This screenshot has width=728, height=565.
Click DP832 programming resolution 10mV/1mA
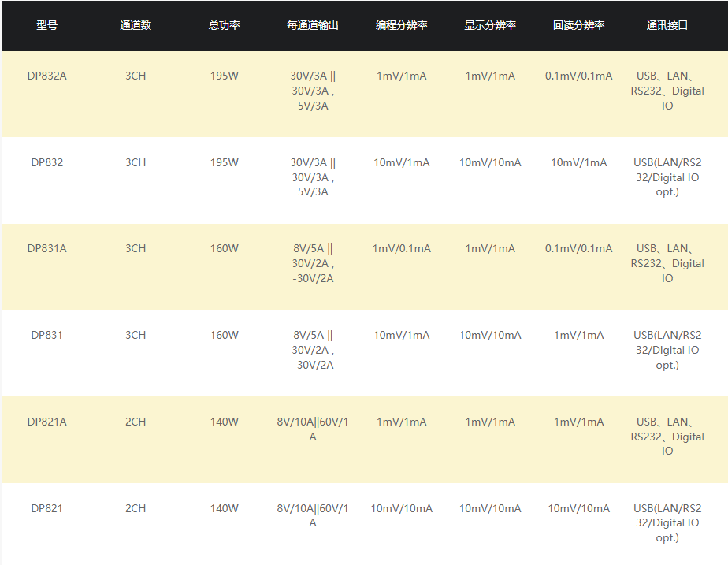click(402, 162)
